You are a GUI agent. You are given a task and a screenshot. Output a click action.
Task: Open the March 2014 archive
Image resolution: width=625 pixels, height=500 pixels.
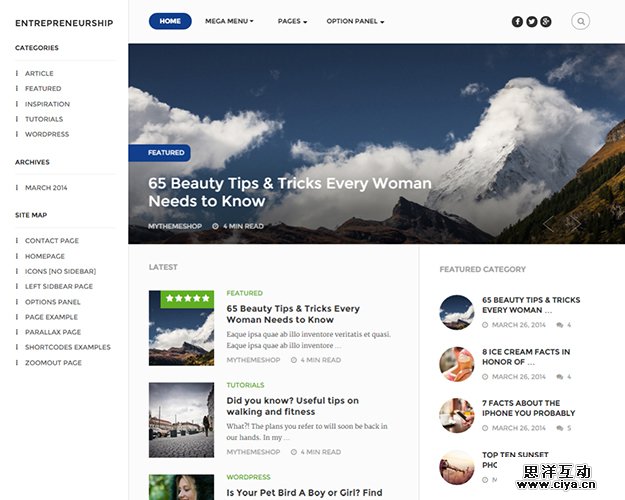[46, 188]
